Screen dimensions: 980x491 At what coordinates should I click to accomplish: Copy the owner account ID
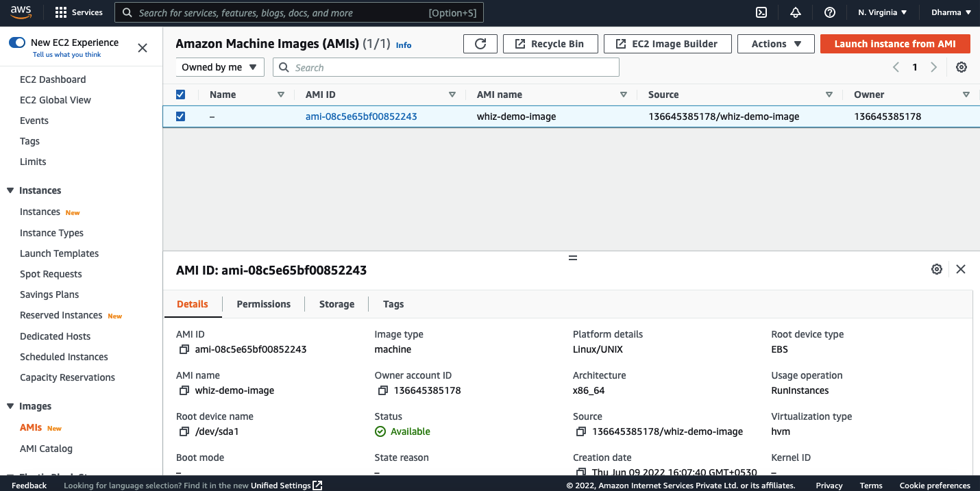click(382, 390)
